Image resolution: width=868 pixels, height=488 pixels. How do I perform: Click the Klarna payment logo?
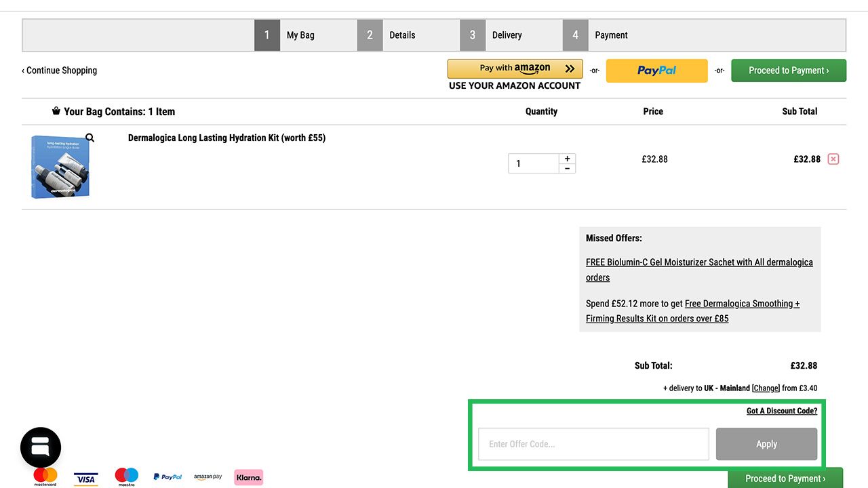[249, 477]
